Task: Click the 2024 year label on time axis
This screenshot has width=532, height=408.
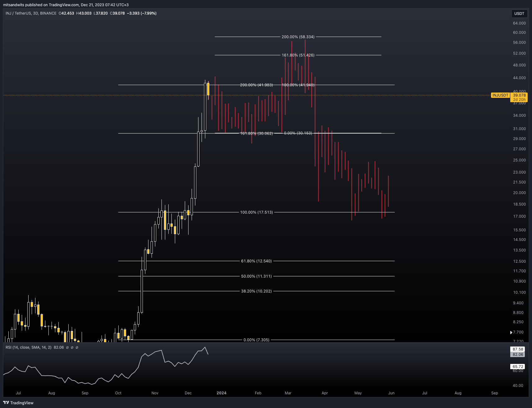Action: (x=221, y=393)
